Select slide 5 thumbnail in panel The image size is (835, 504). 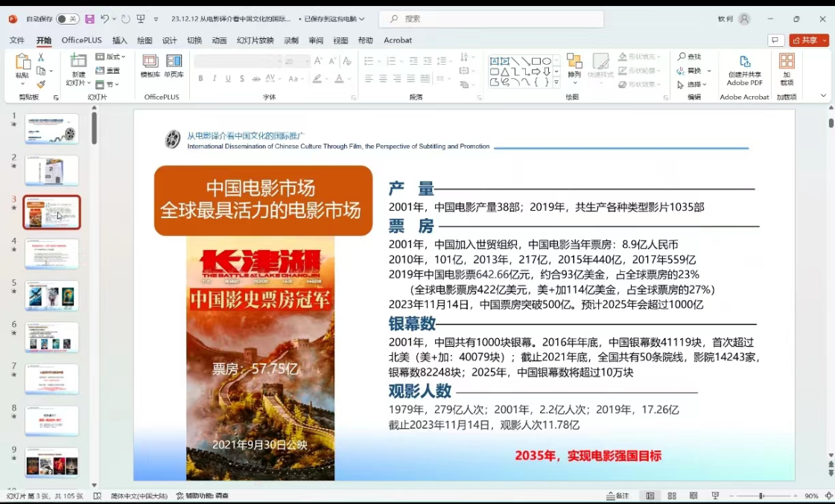point(51,296)
